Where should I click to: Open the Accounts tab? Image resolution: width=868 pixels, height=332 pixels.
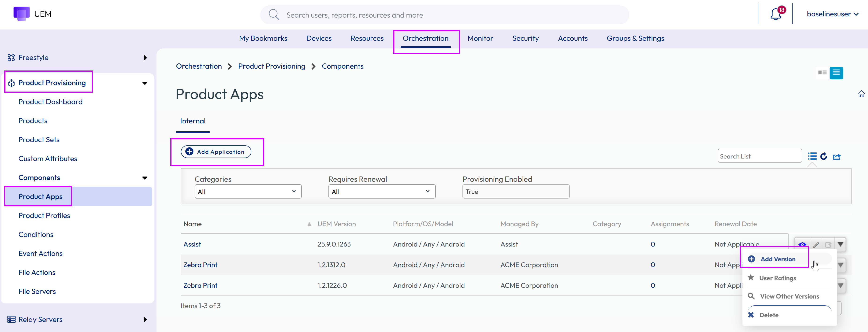(x=573, y=38)
